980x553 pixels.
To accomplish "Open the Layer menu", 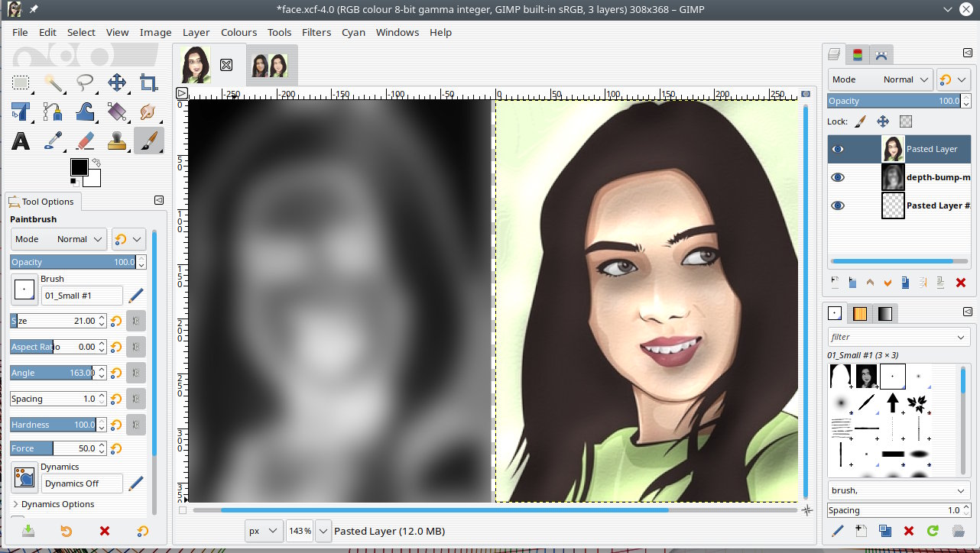I will click(x=196, y=32).
